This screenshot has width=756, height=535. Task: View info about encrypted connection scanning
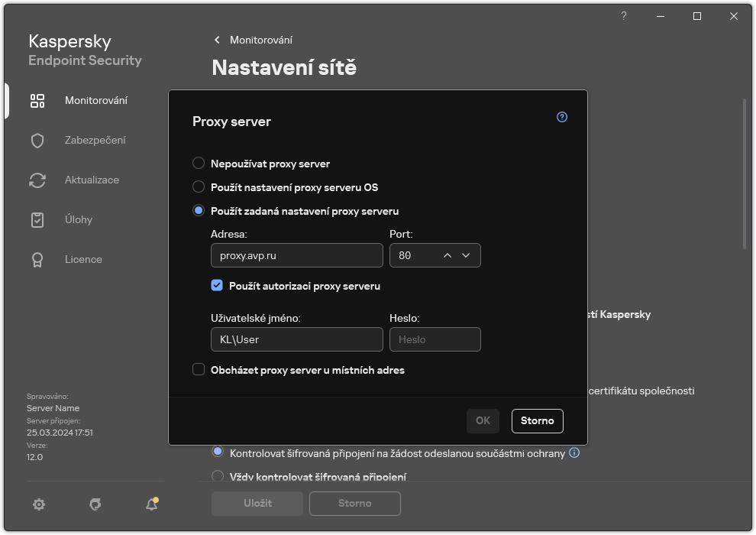click(x=573, y=452)
